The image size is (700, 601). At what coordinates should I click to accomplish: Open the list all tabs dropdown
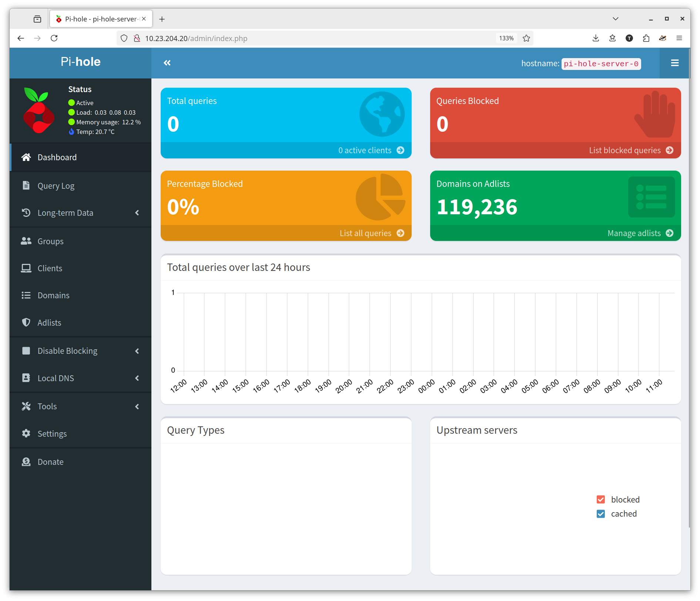[616, 19]
